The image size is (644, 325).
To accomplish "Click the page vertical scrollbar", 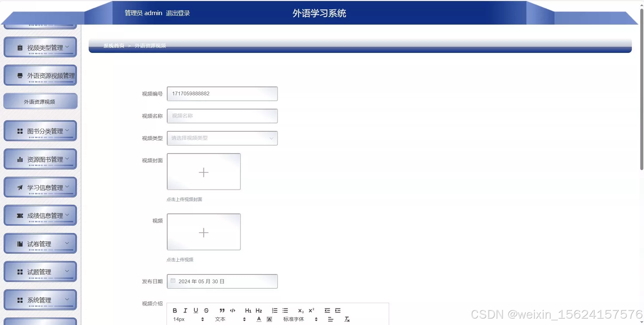I will [x=642, y=89].
